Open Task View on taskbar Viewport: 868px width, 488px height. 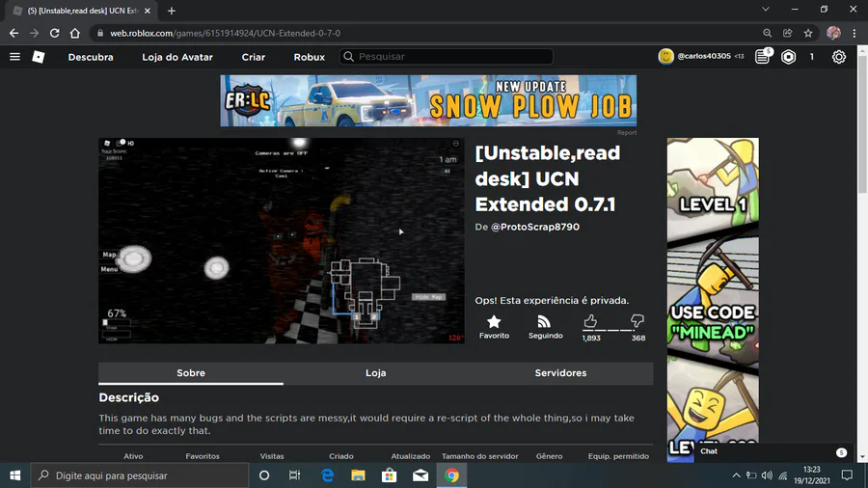click(294, 475)
